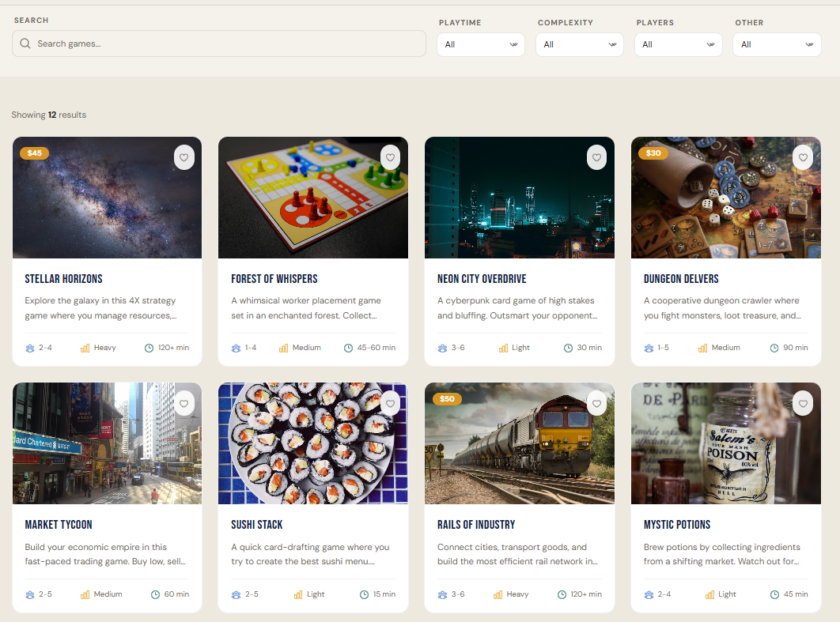The image size is (840, 622).
Task: Open the Mystic Potions game title
Action: tap(677, 525)
